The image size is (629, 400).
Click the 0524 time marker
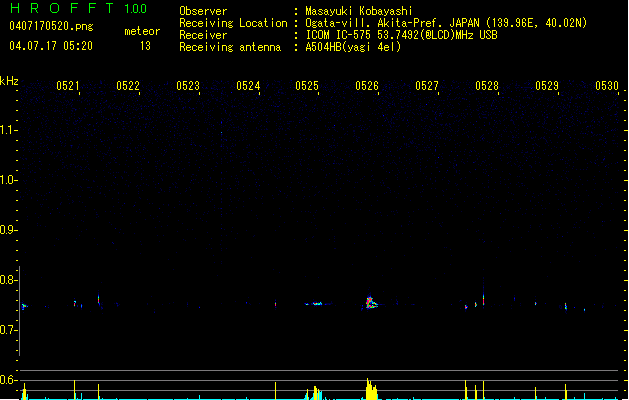248,86
